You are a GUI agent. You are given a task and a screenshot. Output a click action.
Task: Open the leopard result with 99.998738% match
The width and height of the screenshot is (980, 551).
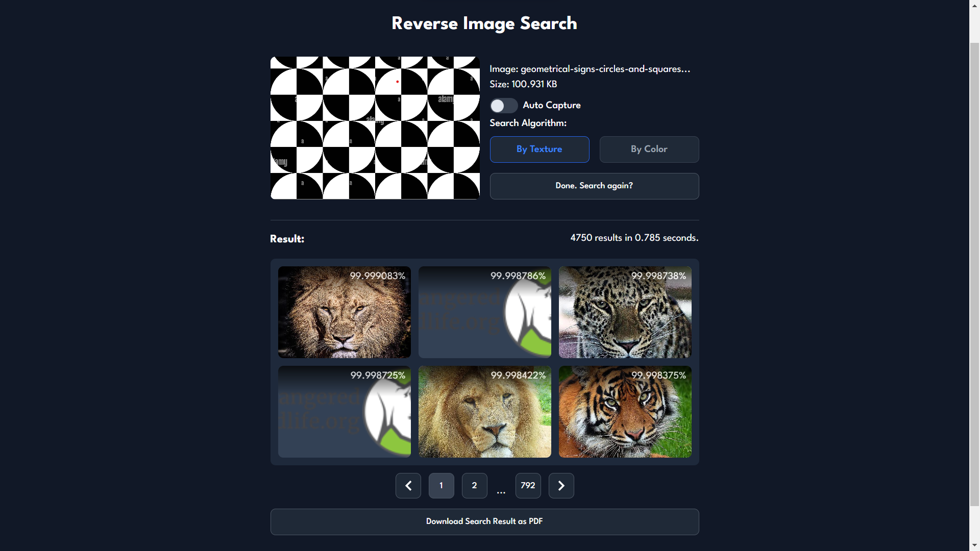coord(625,312)
